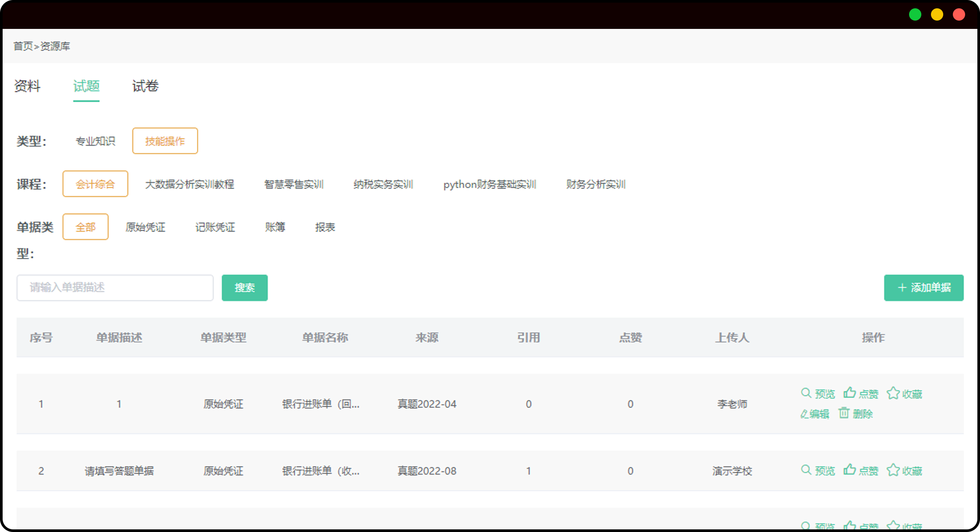Viewport: 980px width, 532px height.
Task: Filter by 报表 document type
Action: point(325,227)
